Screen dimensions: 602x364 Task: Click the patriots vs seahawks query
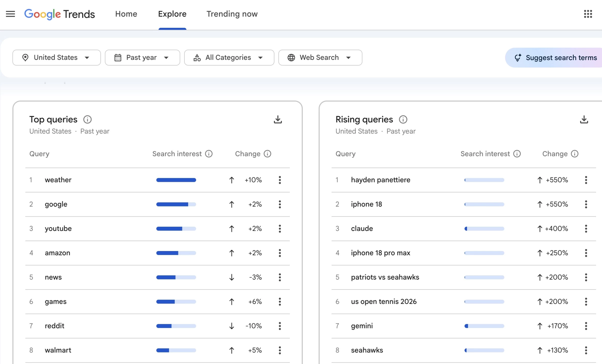tap(385, 277)
